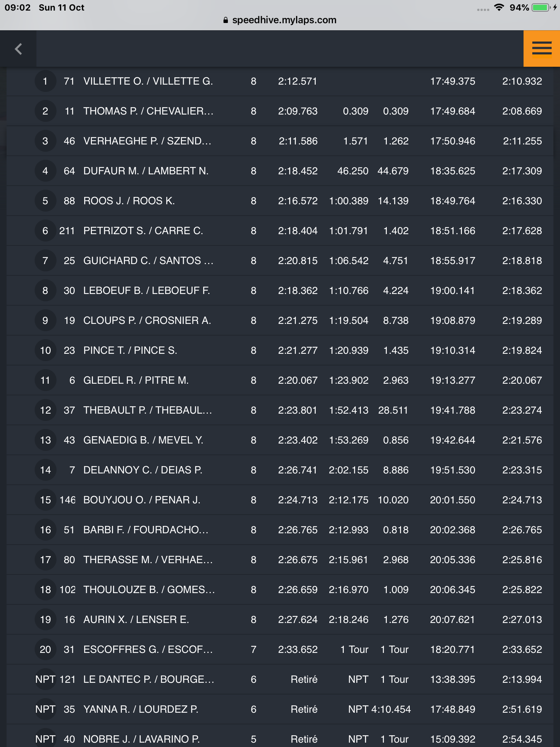
Task: Select the ROOS J. / ROOS K. entry
Action: click(x=280, y=201)
